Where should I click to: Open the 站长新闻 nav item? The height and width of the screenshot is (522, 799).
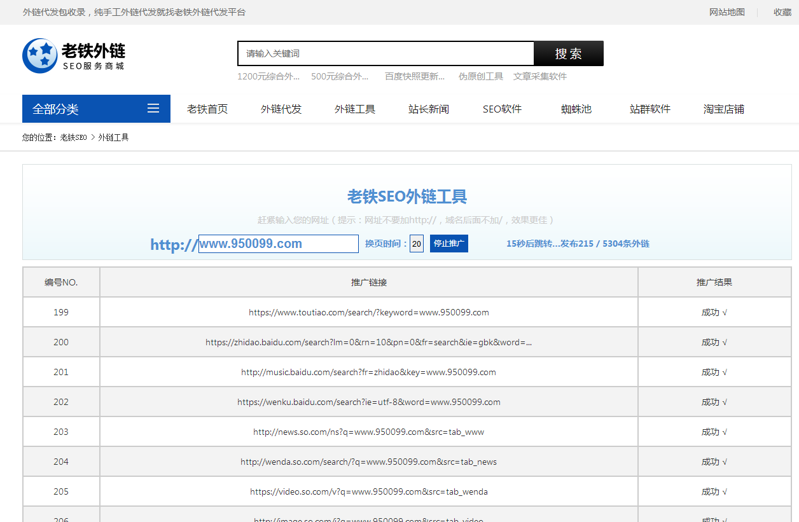(429, 109)
